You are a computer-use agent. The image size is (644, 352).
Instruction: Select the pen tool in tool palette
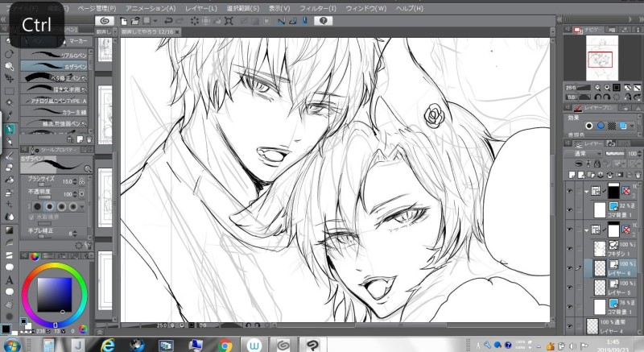coord(9,129)
